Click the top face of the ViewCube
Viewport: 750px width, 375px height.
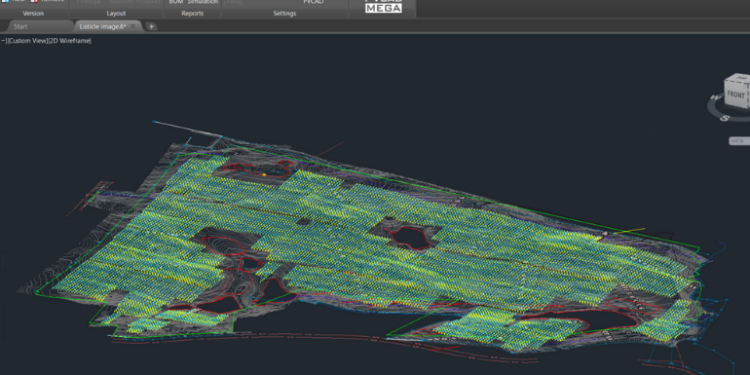tap(741, 77)
